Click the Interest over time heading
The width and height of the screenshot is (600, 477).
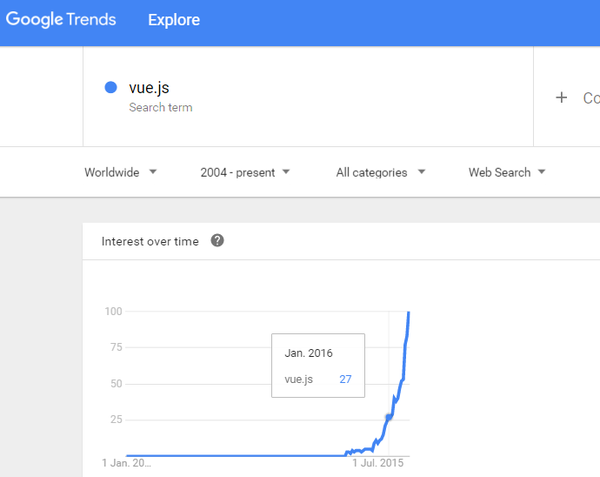(150, 241)
